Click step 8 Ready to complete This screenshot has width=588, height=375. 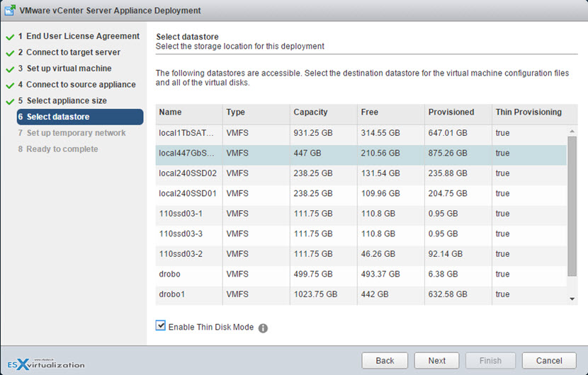pos(58,149)
